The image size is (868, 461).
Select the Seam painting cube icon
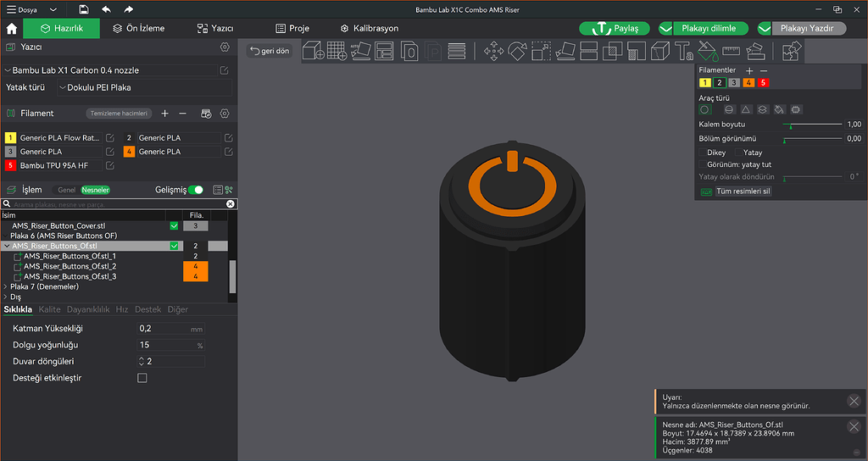[659, 51]
